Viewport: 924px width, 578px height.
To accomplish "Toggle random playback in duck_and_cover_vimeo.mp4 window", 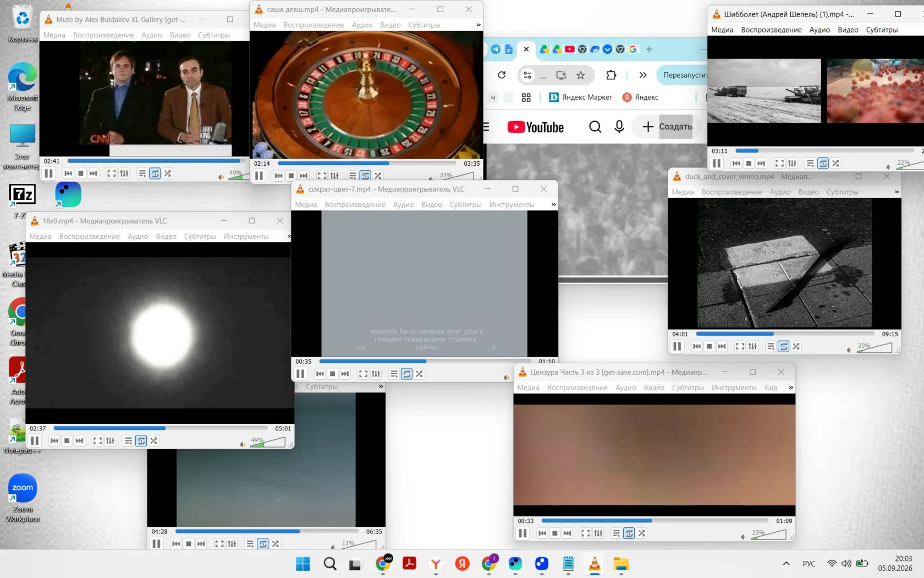I will pyautogui.click(x=796, y=346).
